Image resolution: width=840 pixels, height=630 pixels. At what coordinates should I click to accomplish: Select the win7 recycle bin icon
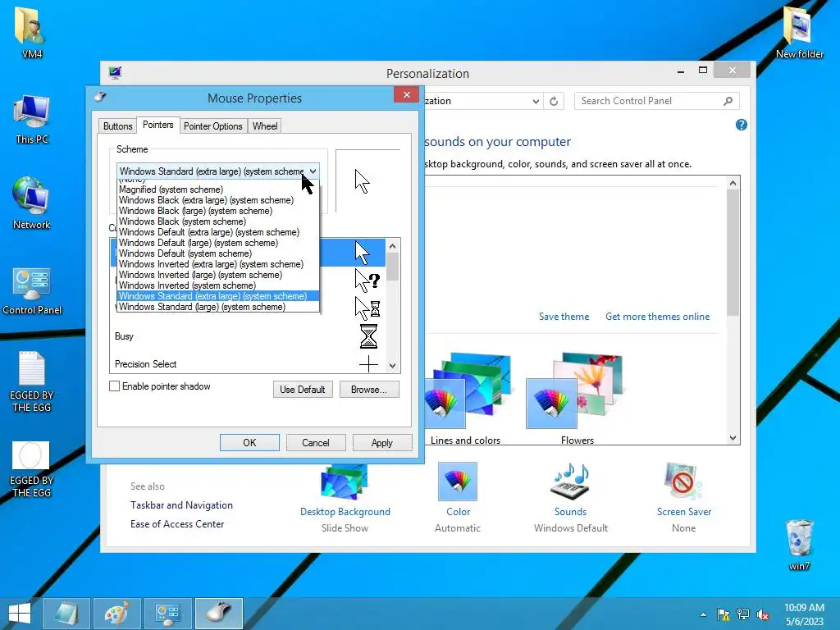click(x=799, y=544)
